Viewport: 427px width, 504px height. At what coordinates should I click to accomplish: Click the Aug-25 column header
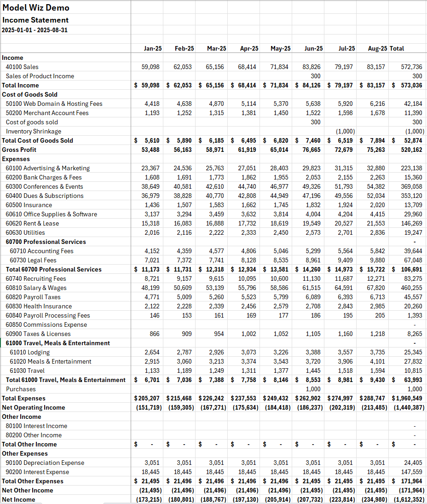click(377, 48)
